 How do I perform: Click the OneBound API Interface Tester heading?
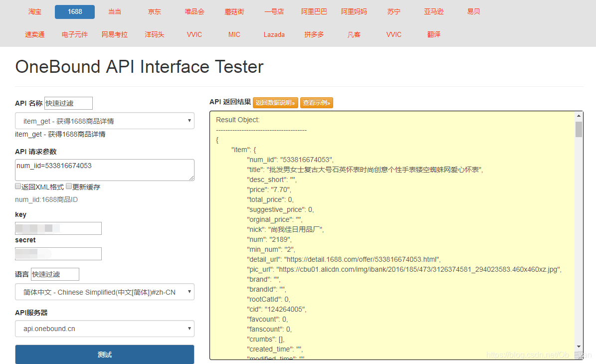click(x=139, y=67)
